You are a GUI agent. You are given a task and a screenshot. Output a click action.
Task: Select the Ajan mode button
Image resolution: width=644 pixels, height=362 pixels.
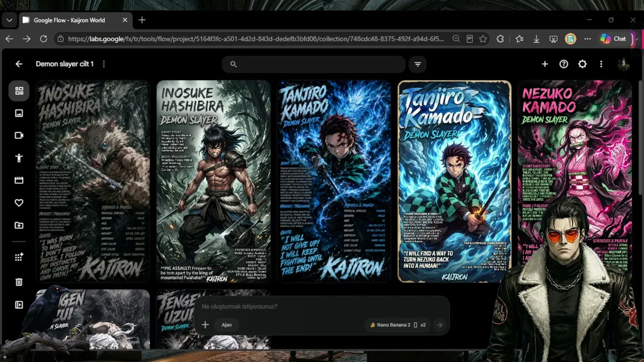226,325
